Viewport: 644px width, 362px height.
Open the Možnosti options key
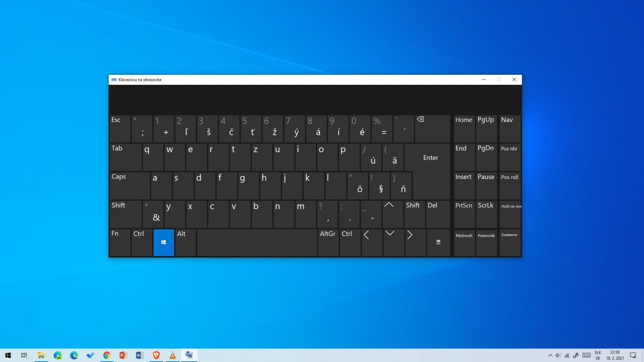[x=464, y=243]
